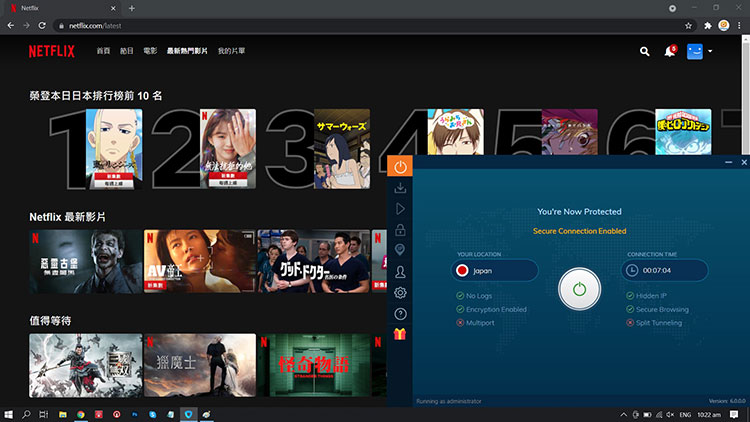Click the Hidden IP status item
This screenshot has width=750, height=422.
[646, 296]
